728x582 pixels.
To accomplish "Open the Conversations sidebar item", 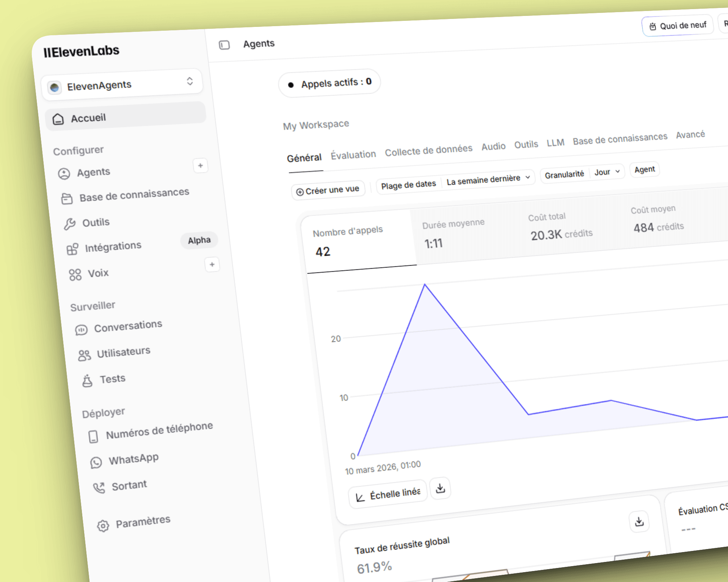I will pos(128,326).
